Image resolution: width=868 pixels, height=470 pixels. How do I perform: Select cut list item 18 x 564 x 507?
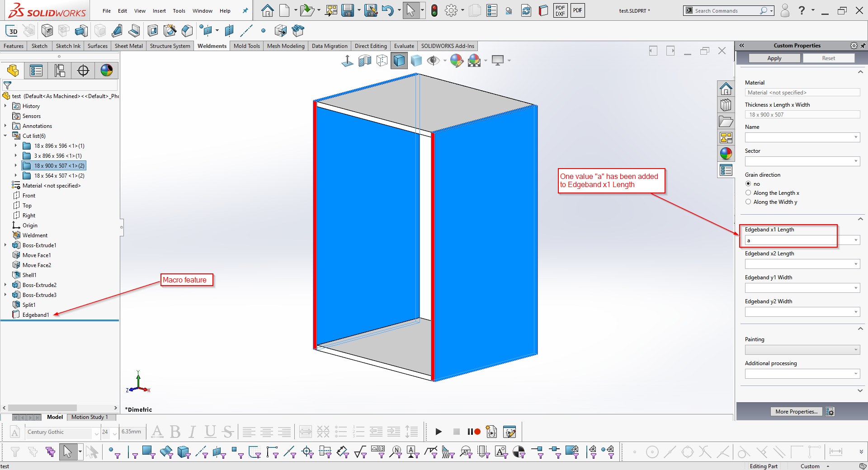pos(59,176)
